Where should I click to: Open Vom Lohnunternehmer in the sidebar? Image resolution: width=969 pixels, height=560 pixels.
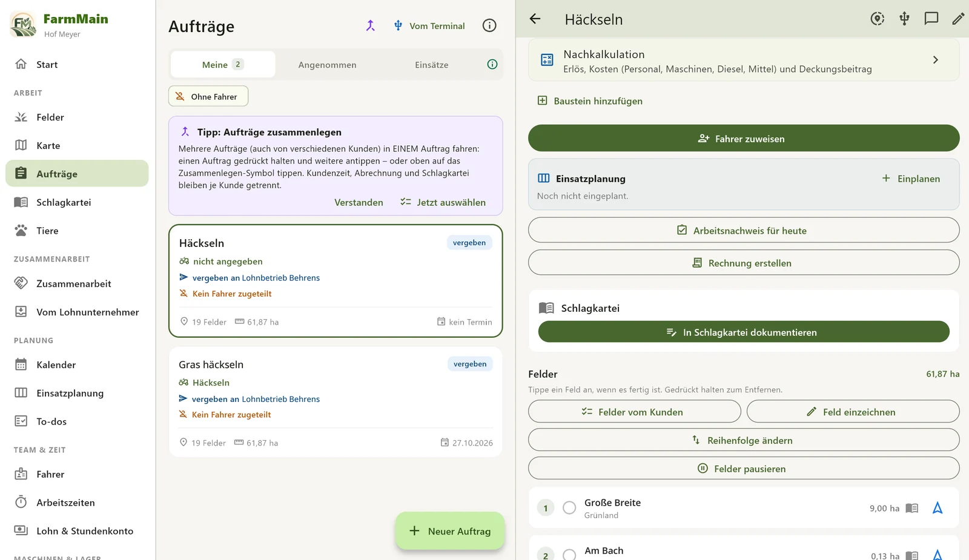tap(77, 312)
